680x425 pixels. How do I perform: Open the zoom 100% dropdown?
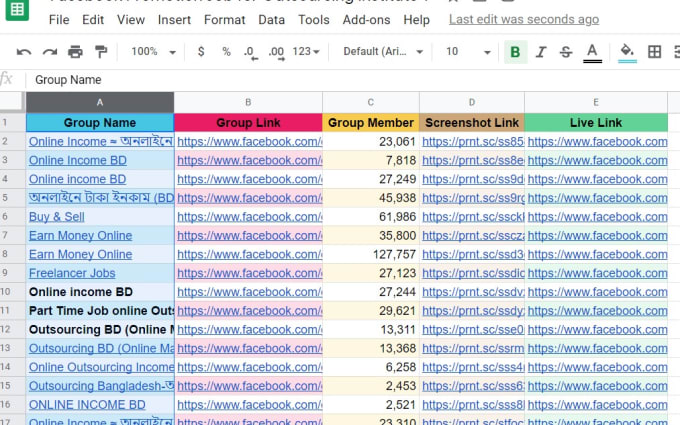154,52
